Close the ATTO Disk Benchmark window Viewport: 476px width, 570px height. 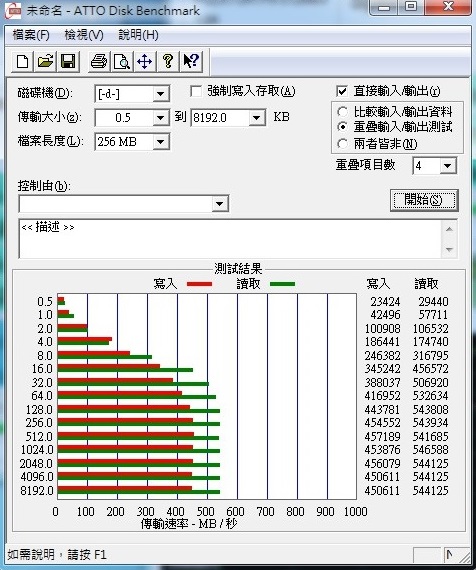point(449,7)
